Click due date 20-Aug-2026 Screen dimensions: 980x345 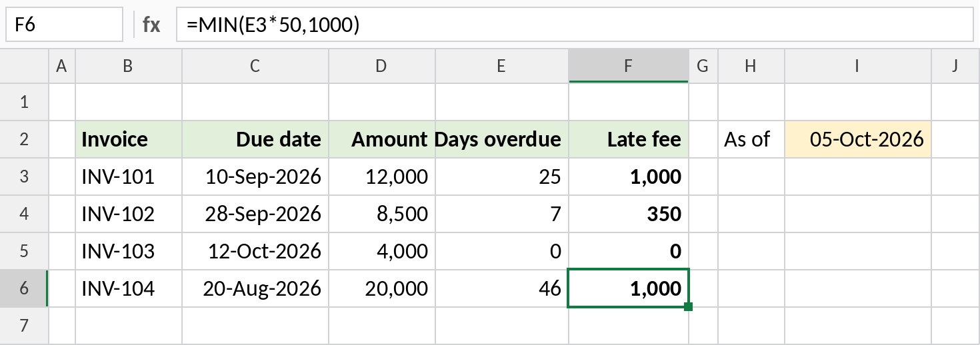[x=255, y=288]
